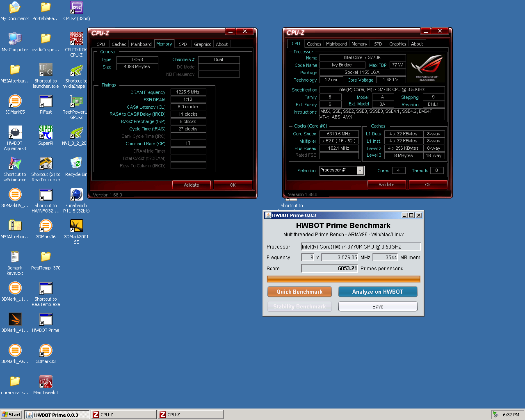Click Core Speed value 5310.5 MHz

pyautogui.click(x=339, y=134)
